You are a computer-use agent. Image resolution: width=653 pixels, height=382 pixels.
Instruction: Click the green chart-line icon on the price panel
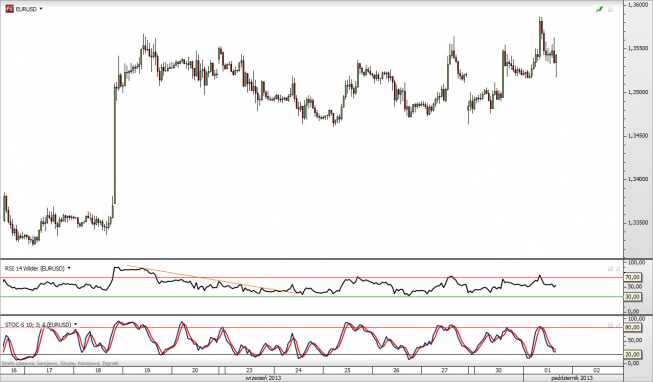[599, 9]
